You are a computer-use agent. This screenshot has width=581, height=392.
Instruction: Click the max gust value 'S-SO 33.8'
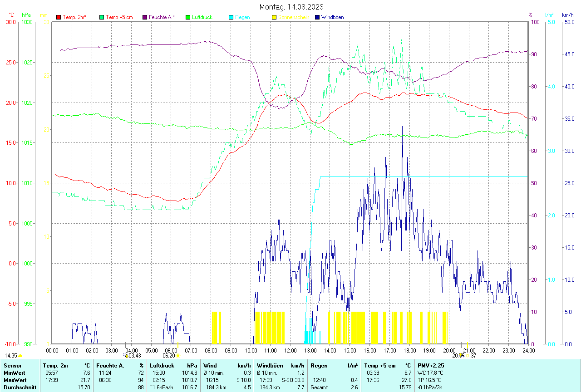click(293, 380)
